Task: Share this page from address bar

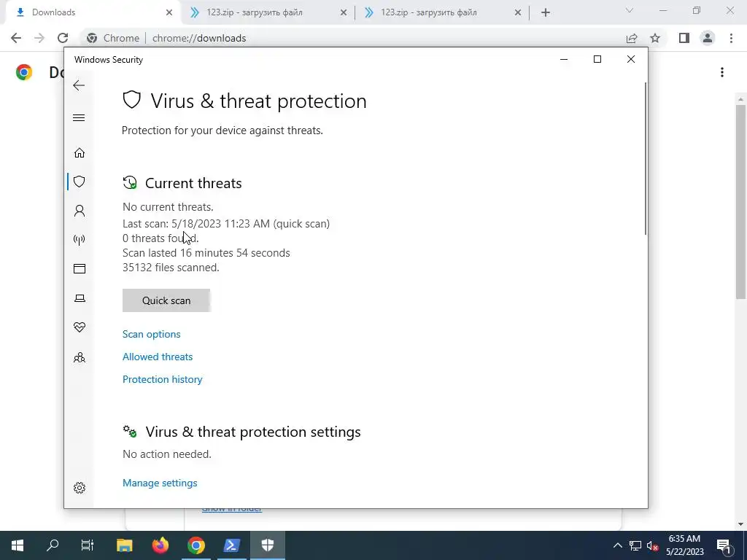Action: point(632,38)
